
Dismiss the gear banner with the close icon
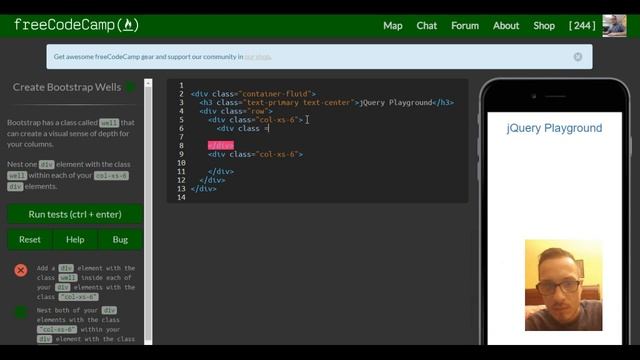578,57
